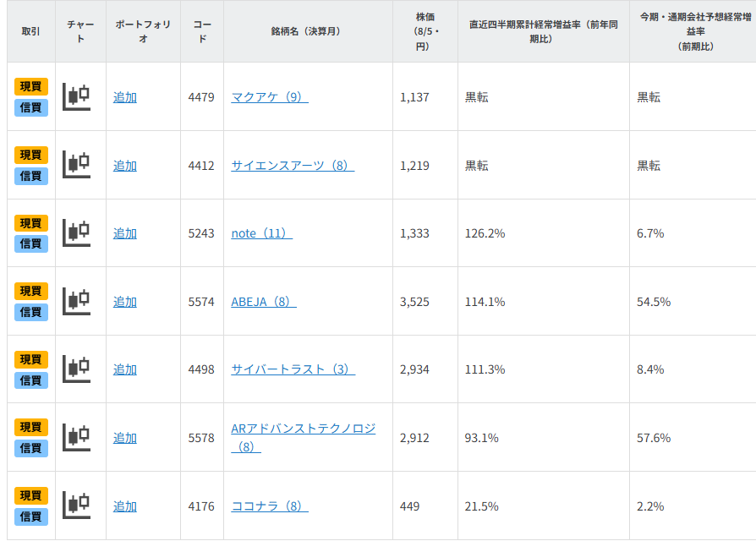Click 現買 button in サイエンスアーツ row
The width and height of the screenshot is (756, 552).
click(30, 155)
